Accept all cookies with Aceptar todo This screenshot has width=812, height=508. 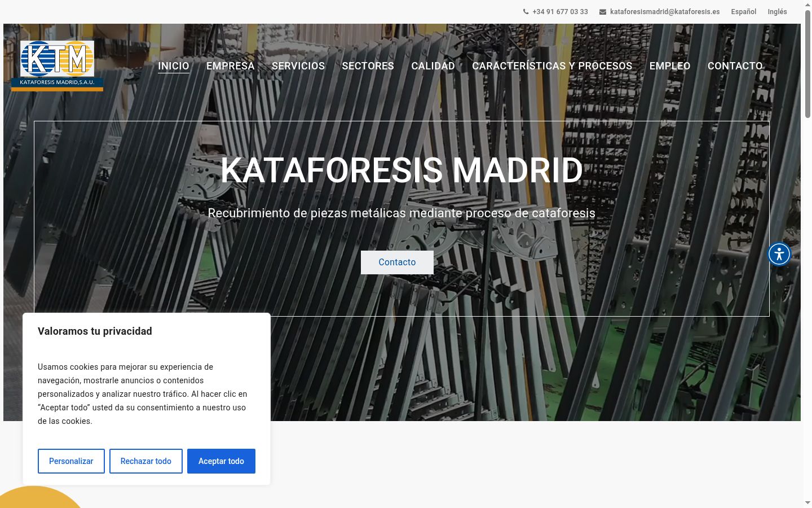pos(221,461)
